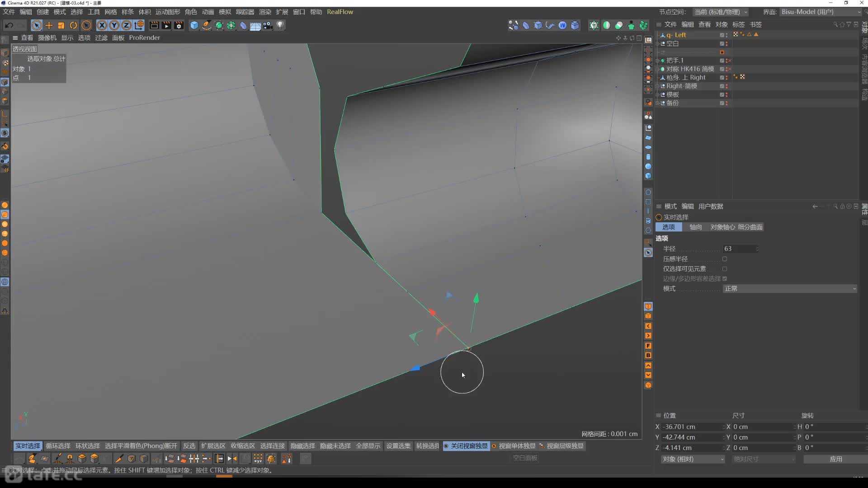Click the 反选 button
868x488 pixels.
189,446
